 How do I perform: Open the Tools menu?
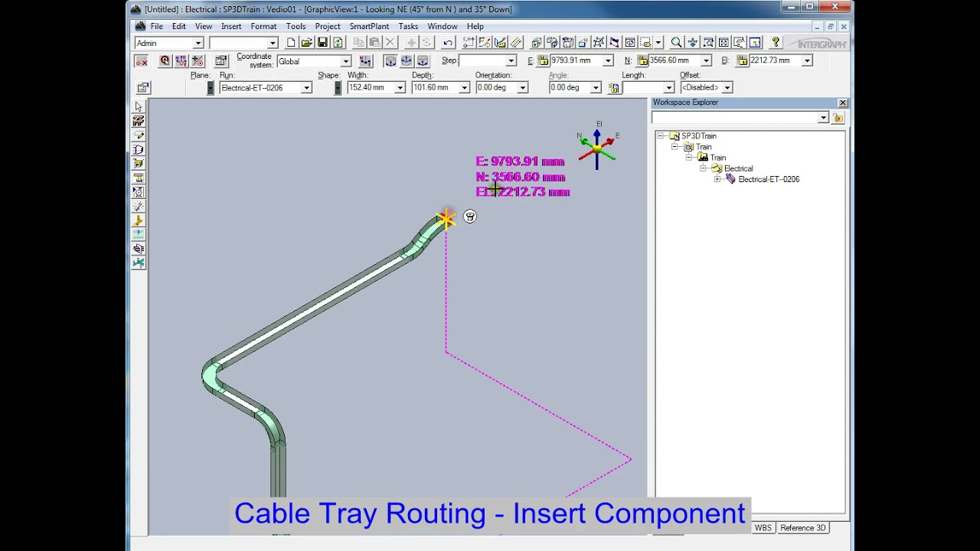[296, 26]
